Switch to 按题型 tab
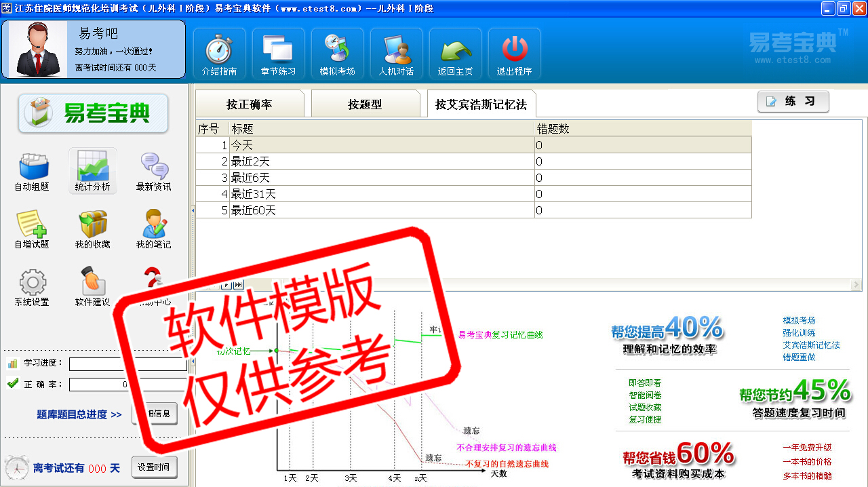This screenshot has height=487, width=868. click(x=365, y=104)
